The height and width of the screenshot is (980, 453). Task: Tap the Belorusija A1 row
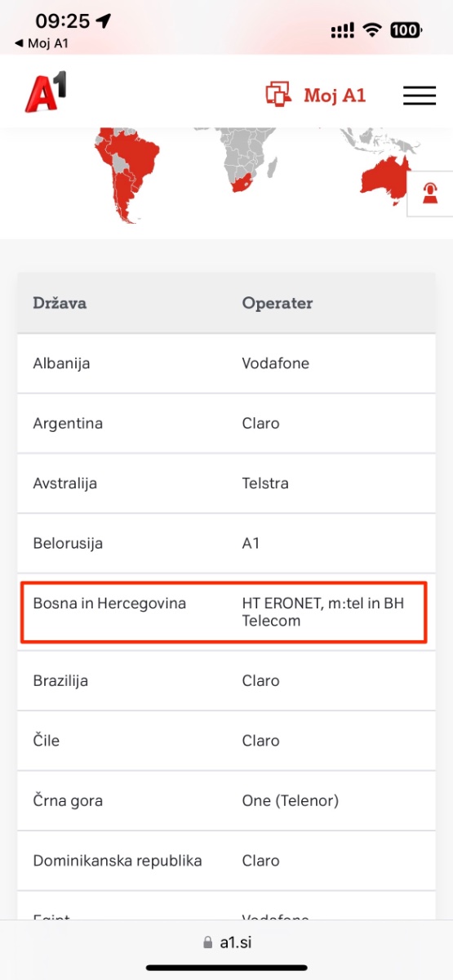click(x=226, y=543)
